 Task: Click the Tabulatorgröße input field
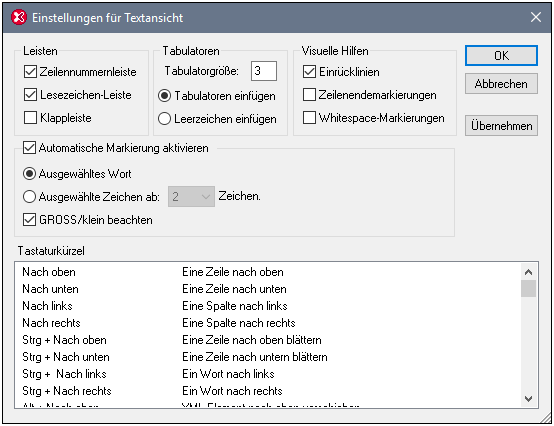[x=264, y=71]
